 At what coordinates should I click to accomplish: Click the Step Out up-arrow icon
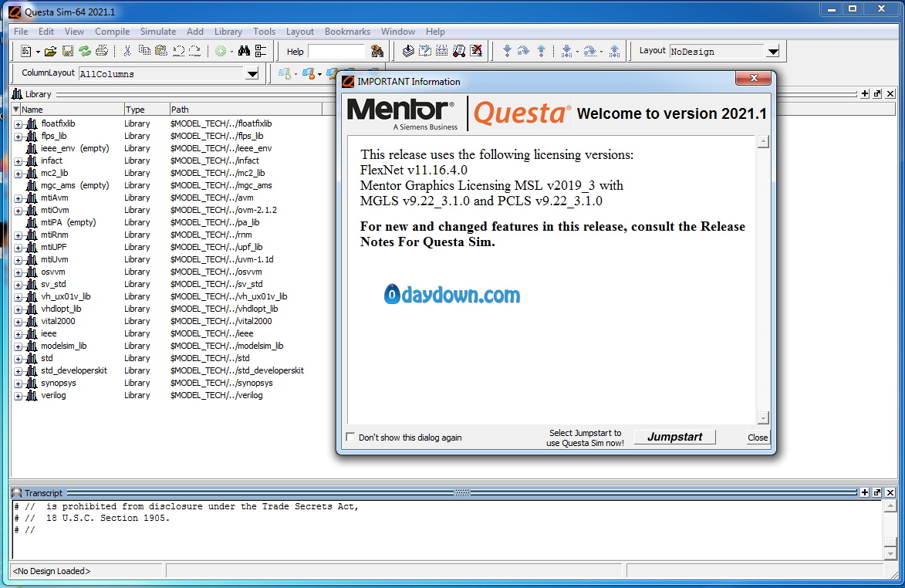click(x=542, y=52)
